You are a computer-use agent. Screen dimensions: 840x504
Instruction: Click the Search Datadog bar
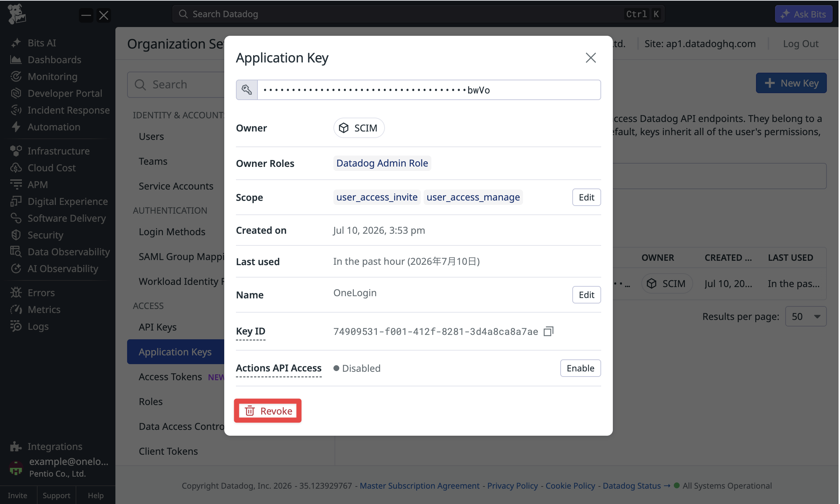click(x=418, y=14)
